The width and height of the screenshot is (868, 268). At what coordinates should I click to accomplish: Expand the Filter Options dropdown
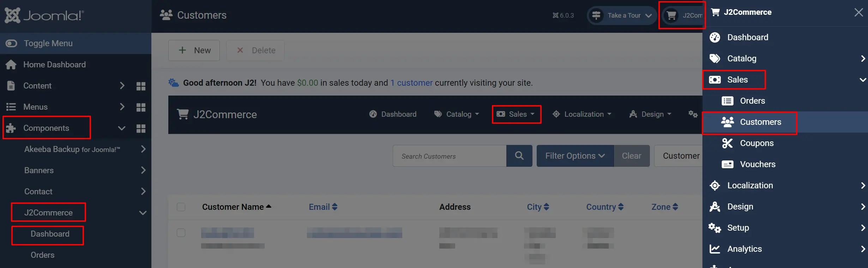[x=575, y=156]
